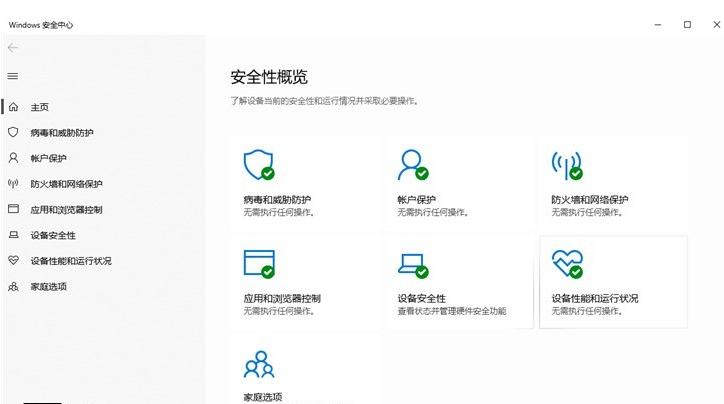724x404 pixels.
Task: Click the large family group icon
Action: click(x=259, y=364)
